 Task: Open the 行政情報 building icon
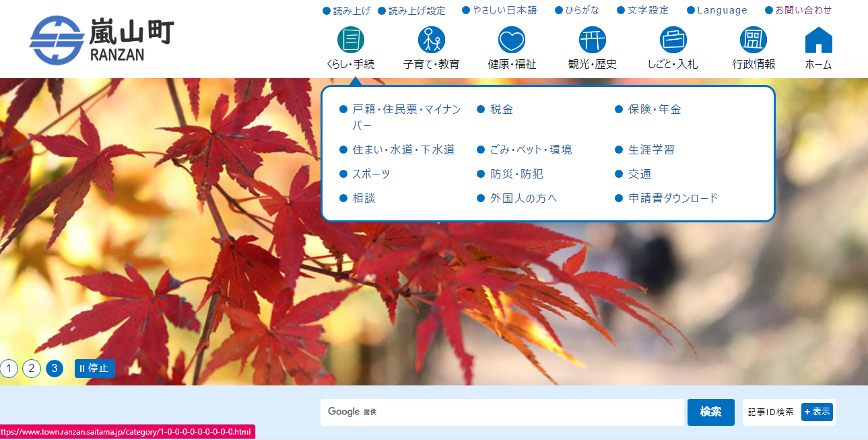tap(754, 40)
